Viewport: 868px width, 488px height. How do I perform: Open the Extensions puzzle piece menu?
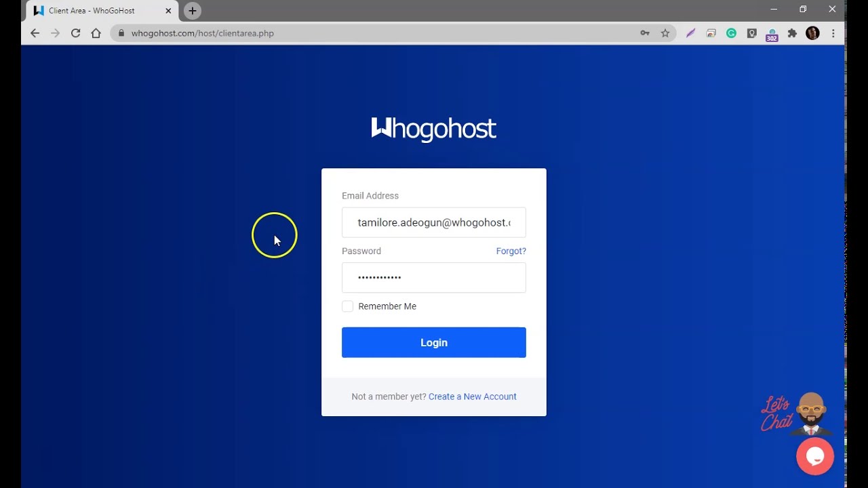coord(792,33)
